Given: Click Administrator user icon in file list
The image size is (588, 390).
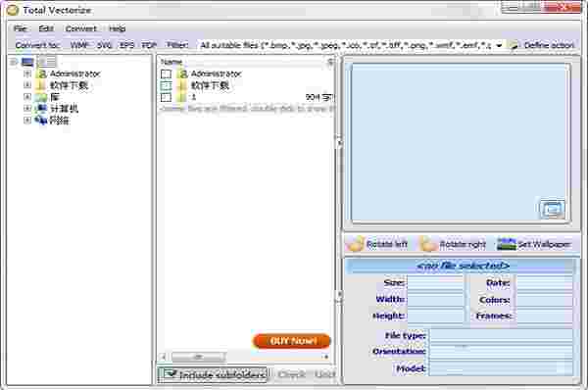Looking at the screenshot, I should tap(182, 73).
